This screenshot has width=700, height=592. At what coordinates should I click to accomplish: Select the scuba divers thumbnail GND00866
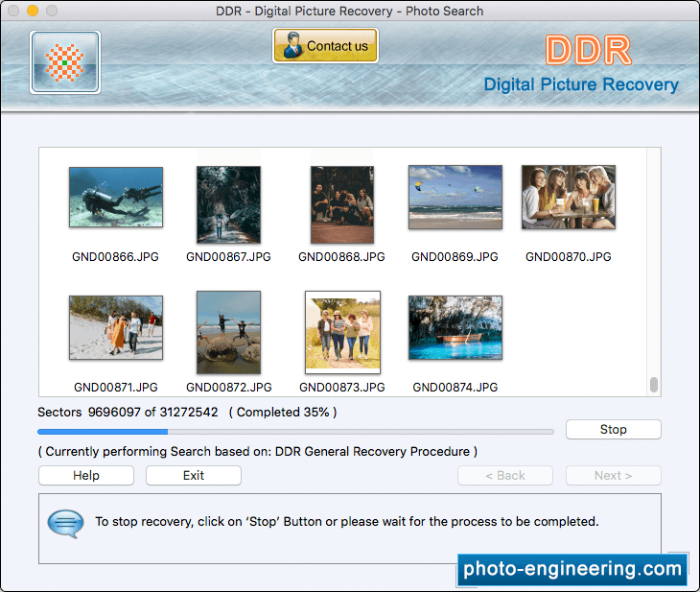[116, 197]
